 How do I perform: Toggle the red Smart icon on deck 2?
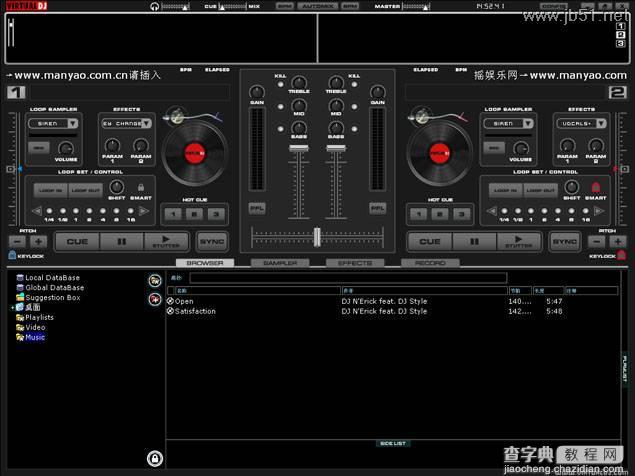pyautogui.click(x=596, y=188)
